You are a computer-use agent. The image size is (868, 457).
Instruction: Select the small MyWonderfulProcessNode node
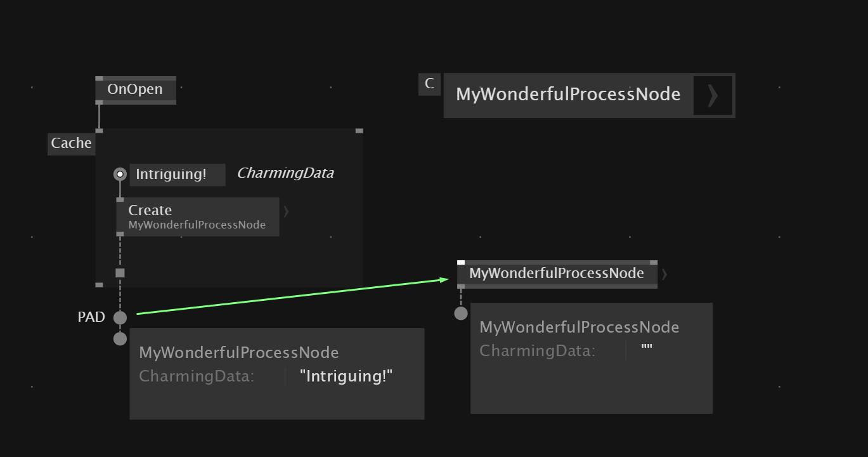pyautogui.click(x=557, y=274)
